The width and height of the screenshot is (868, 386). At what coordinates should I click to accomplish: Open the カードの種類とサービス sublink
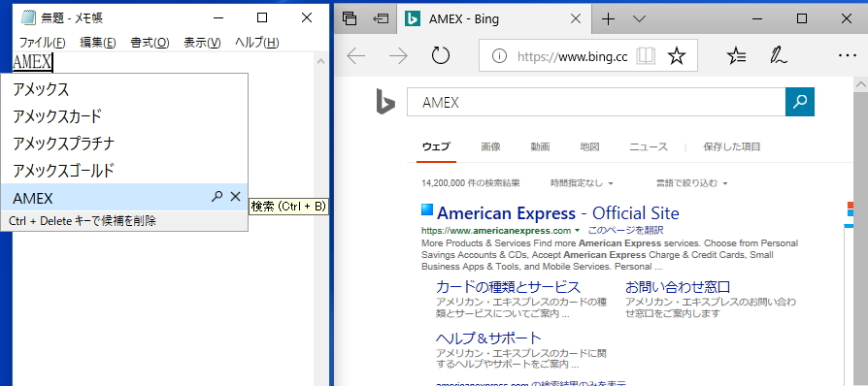coord(508,287)
